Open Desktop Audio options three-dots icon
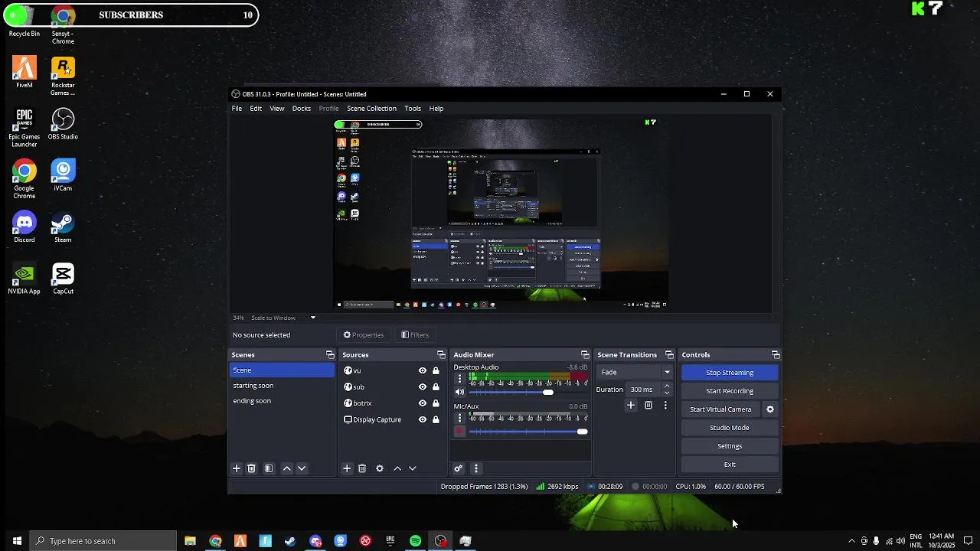Screen dimensions: 980x551 (459, 378)
